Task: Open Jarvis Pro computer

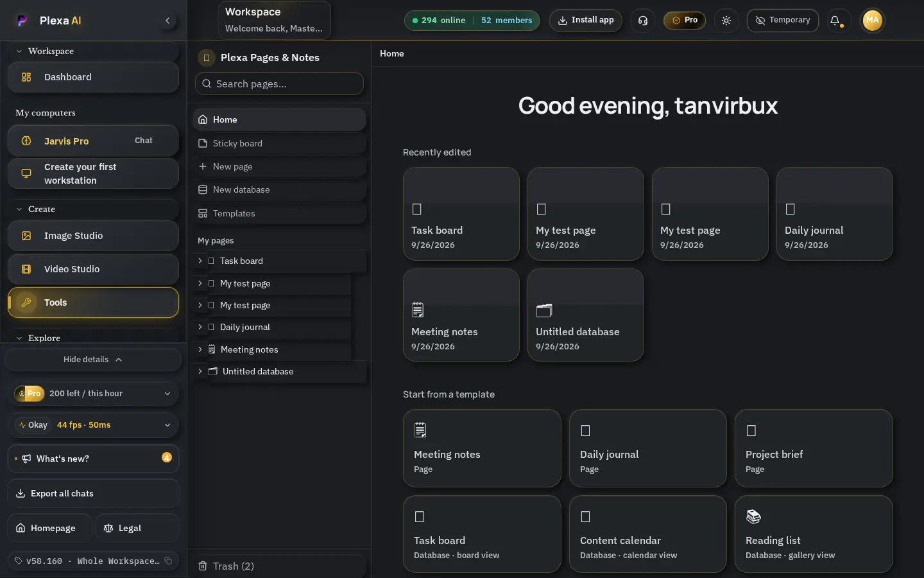Action: 93,141
